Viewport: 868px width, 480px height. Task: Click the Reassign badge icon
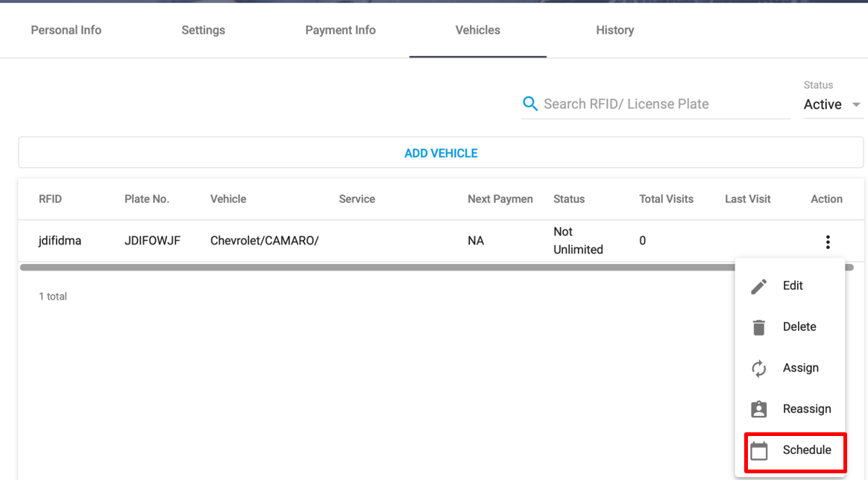coord(759,408)
